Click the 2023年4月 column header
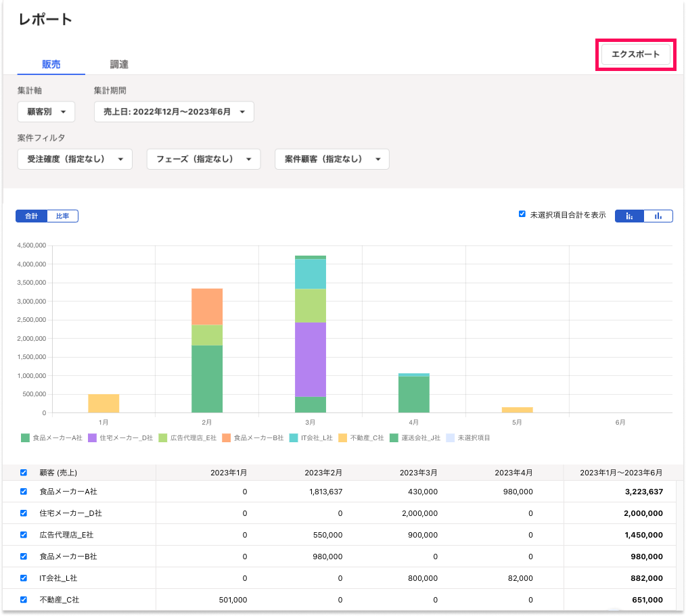The width and height of the screenshot is (686, 616). pos(513,473)
